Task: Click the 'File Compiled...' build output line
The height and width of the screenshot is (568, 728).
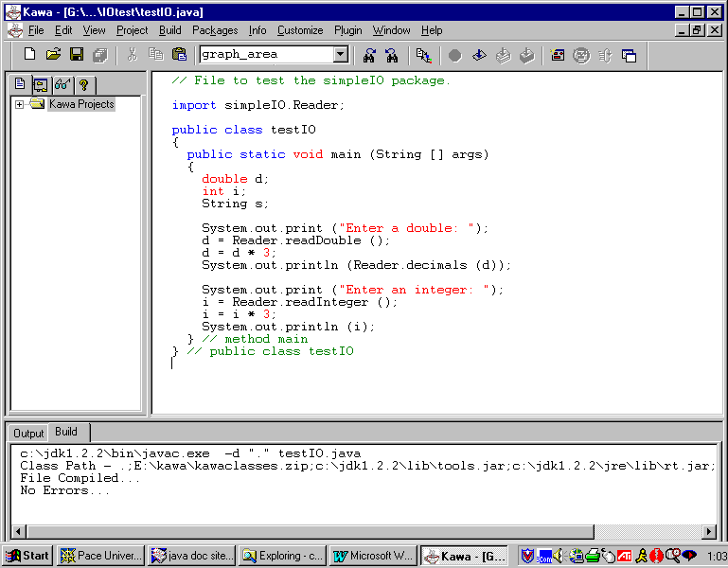Action: click(80, 478)
